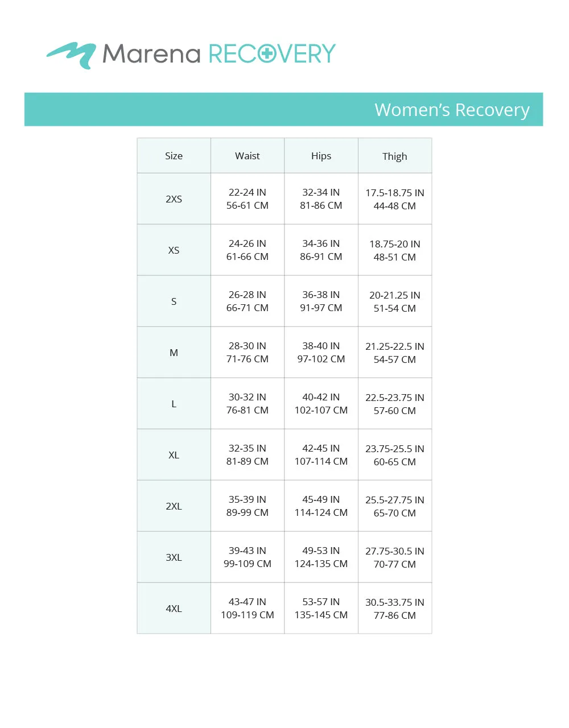This screenshot has width=569, height=728.
Task: Click the 3XL size row label
Action: click(x=174, y=557)
